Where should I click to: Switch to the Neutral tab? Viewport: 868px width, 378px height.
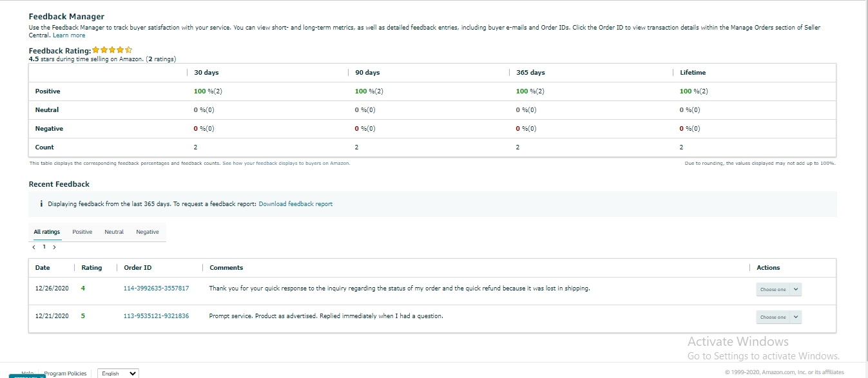pos(114,232)
